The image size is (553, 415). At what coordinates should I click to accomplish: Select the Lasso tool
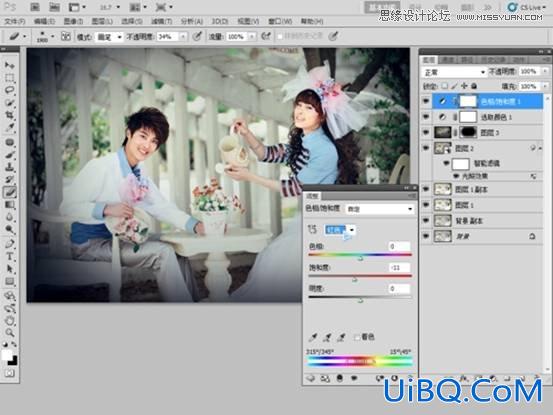tap(9, 90)
